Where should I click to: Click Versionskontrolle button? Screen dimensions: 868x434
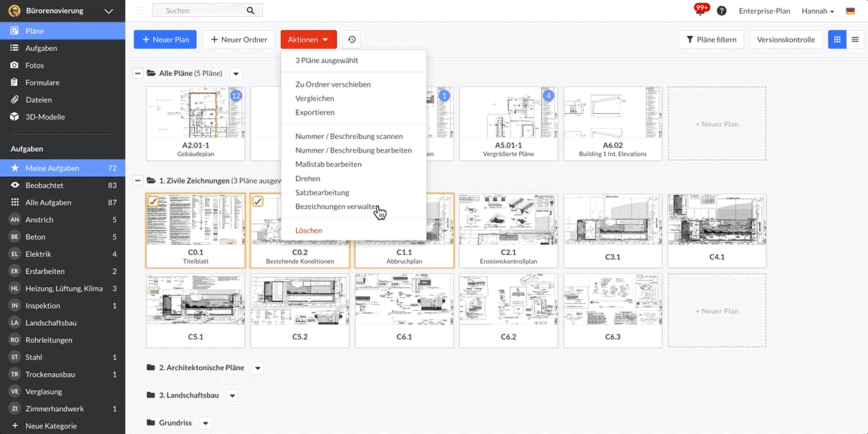pos(786,39)
